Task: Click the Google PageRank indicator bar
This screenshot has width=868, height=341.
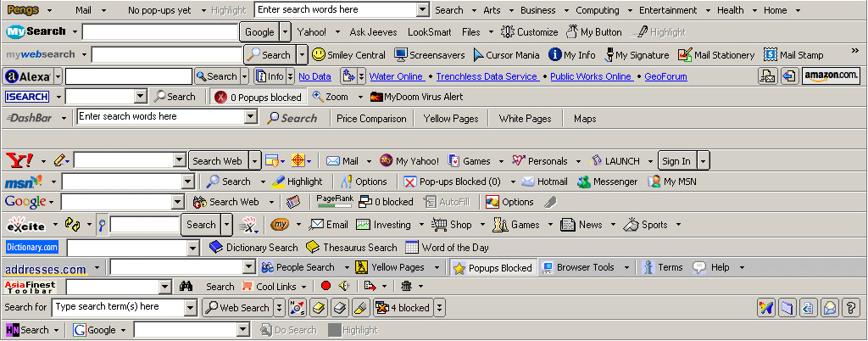Action: 333,200
